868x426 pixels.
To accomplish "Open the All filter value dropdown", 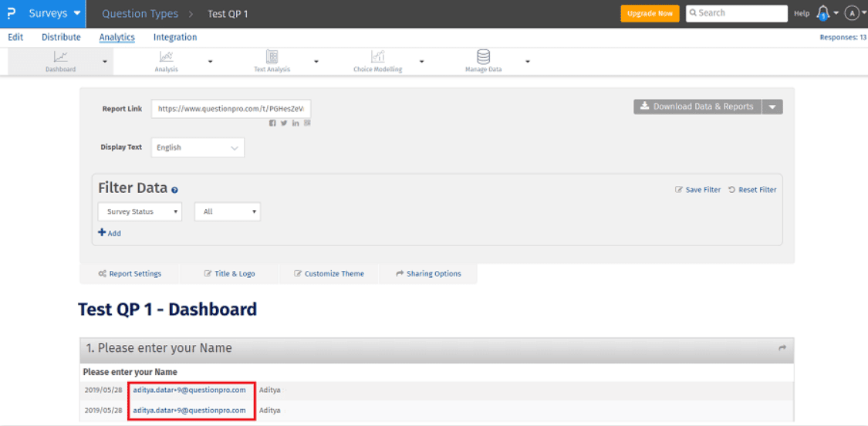I will [x=228, y=211].
